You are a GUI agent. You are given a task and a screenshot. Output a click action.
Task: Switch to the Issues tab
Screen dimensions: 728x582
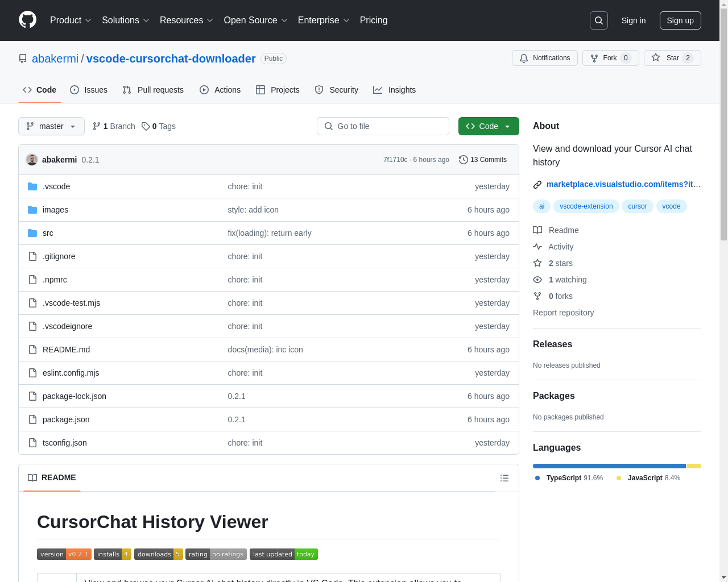(89, 90)
